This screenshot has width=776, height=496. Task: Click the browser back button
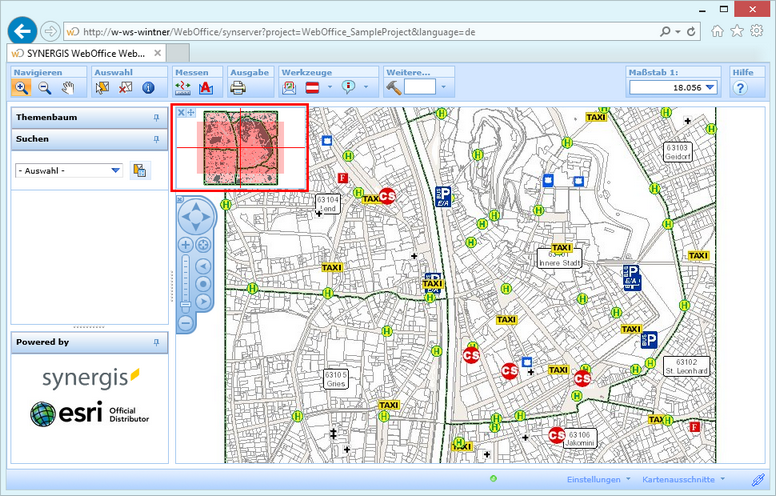tap(22, 31)
